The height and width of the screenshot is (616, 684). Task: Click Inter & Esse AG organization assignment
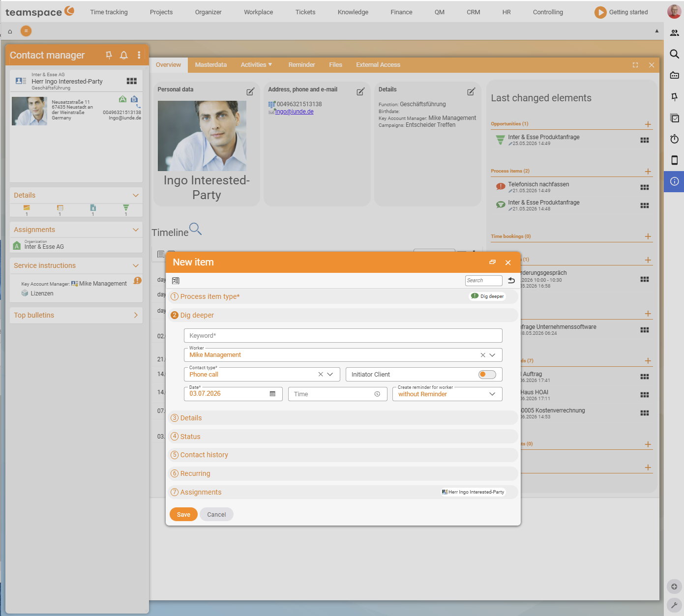44,247
